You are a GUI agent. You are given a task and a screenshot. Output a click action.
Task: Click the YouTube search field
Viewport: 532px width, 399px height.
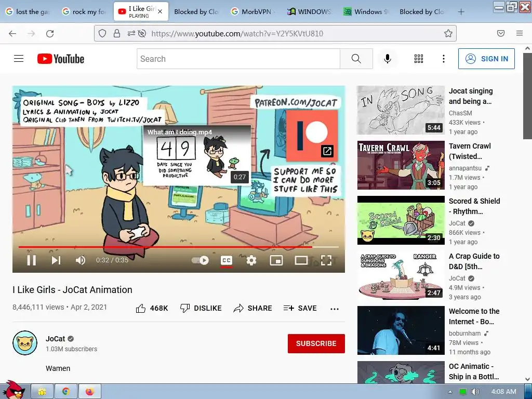[238, 59]
